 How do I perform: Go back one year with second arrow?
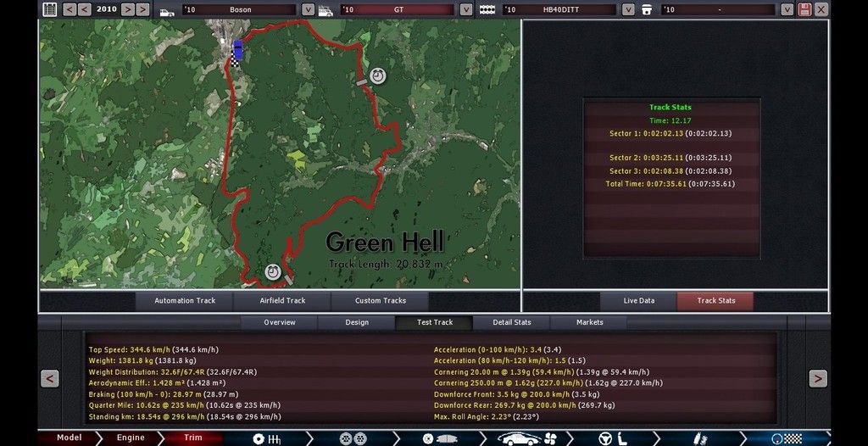click(85, 9)
